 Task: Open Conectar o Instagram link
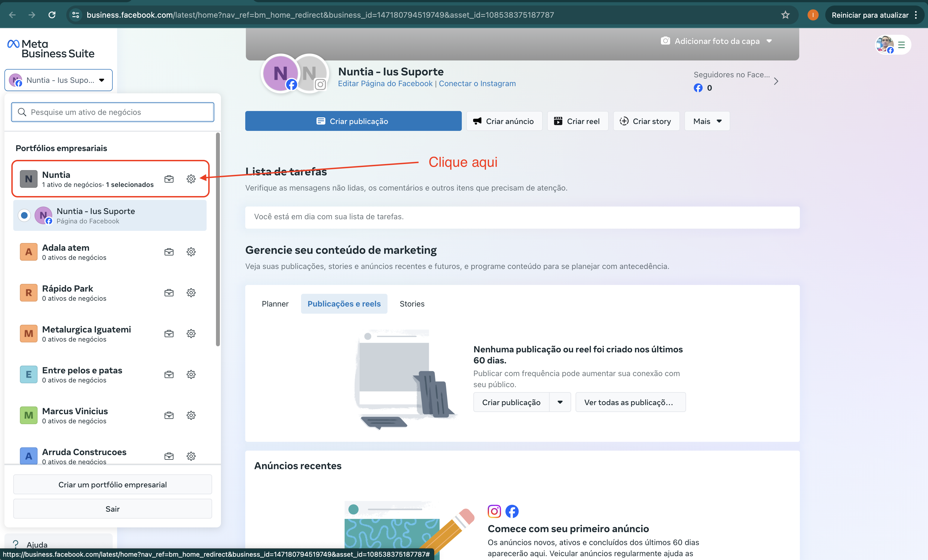pyautogui.click(x=477, y=83)
